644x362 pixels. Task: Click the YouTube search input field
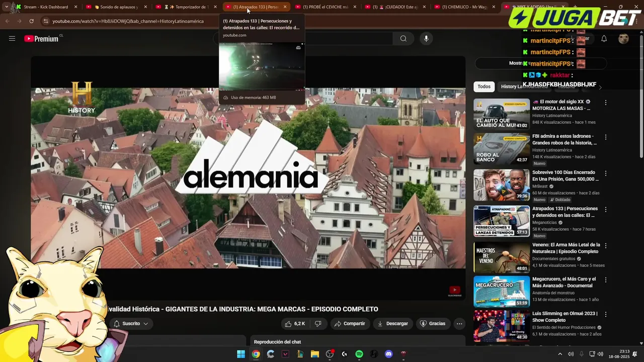click(x=302, y=39)
